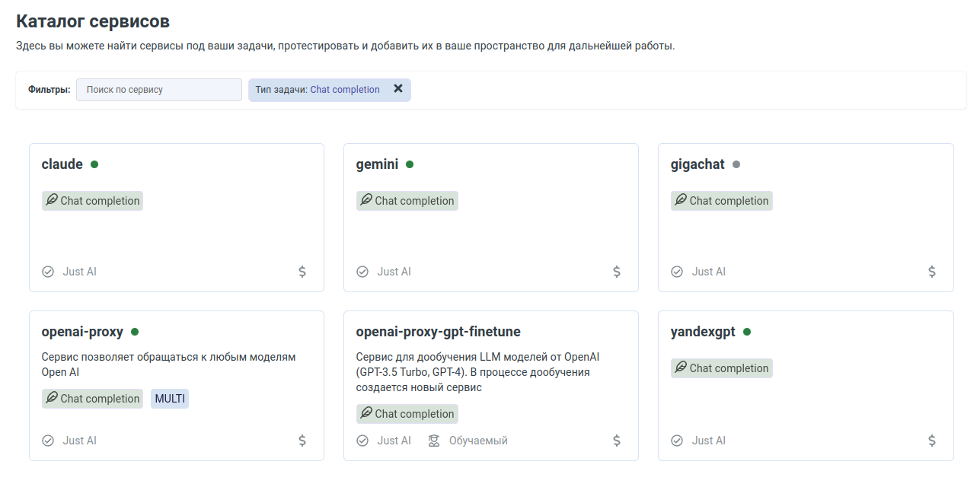
Task: Click the gray status dot next to gigachat
Action: tap(736, 164)
